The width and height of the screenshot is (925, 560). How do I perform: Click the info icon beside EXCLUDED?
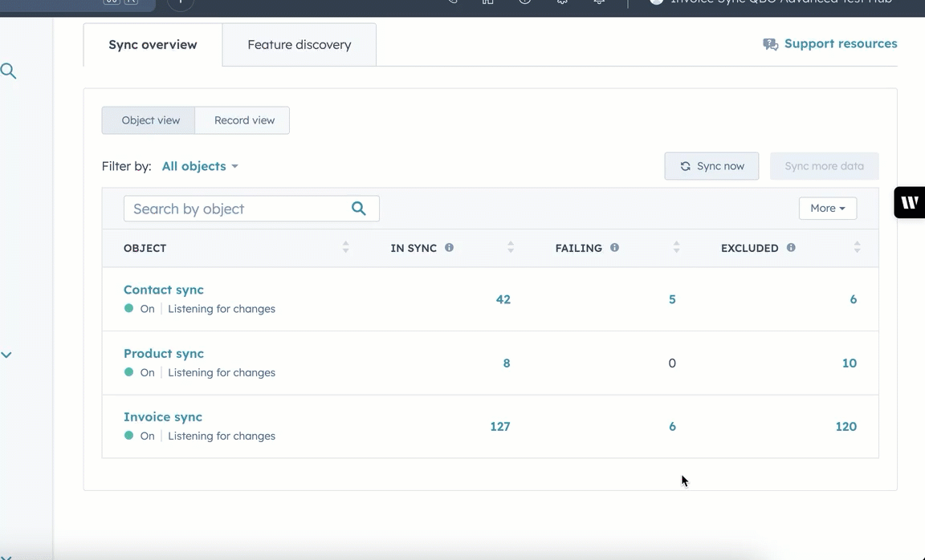pyautogui.click(x=790, y=248)
